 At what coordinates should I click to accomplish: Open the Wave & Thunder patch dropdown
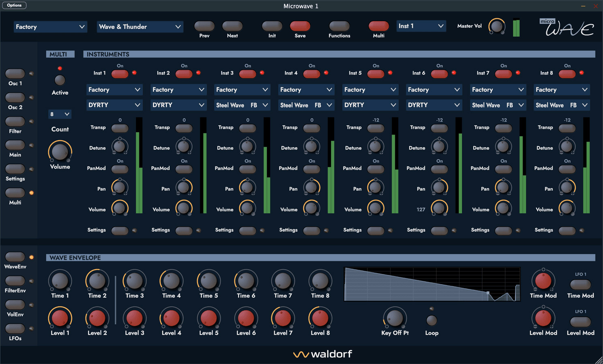pos(140,26)
